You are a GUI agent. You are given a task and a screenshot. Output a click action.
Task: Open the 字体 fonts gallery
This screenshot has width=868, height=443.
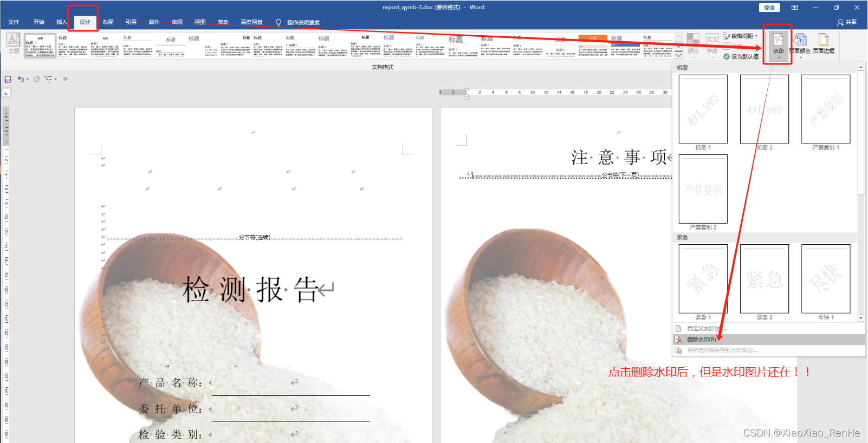coord(712,44)
